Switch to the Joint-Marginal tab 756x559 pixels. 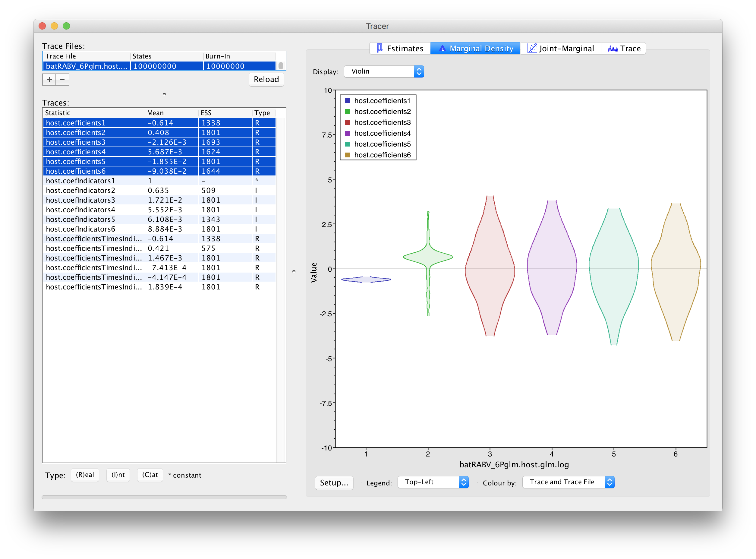560,48
